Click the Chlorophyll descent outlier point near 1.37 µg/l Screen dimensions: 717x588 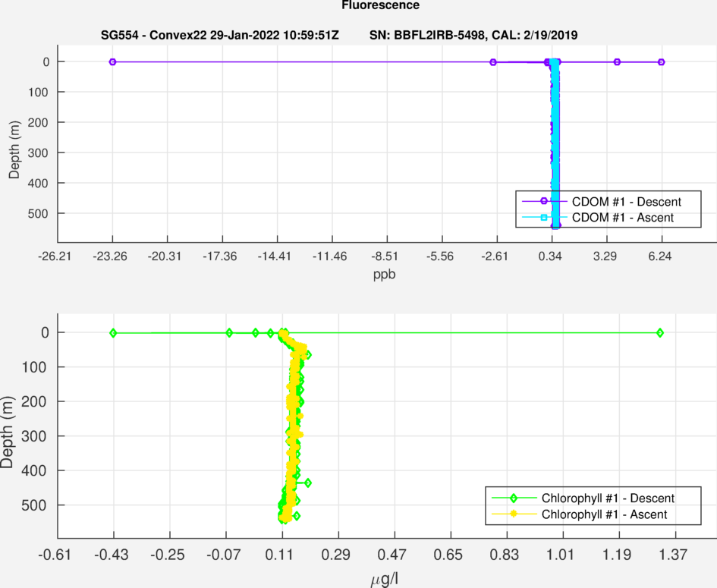(x=660, y=333)
